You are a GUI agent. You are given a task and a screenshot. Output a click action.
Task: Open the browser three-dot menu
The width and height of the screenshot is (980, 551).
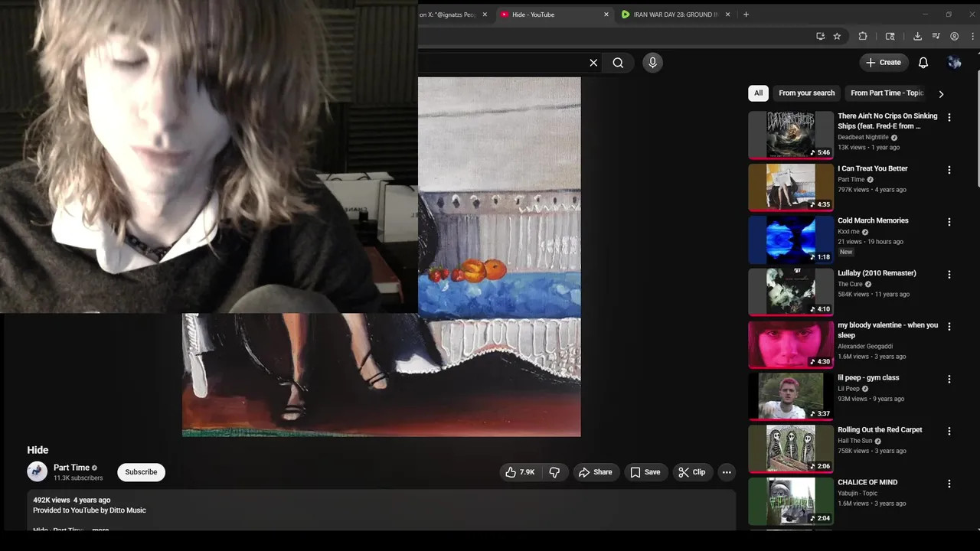tap(971, 36)
